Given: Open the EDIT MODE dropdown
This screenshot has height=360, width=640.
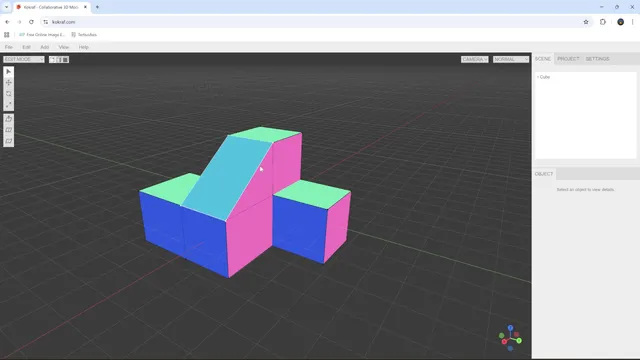Looking at the screenshot, I should [x=24, y=60].
